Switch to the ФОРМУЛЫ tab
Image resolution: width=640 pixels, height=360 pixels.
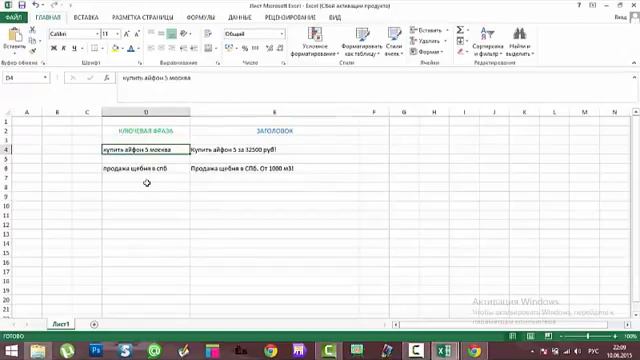point(201,18)
